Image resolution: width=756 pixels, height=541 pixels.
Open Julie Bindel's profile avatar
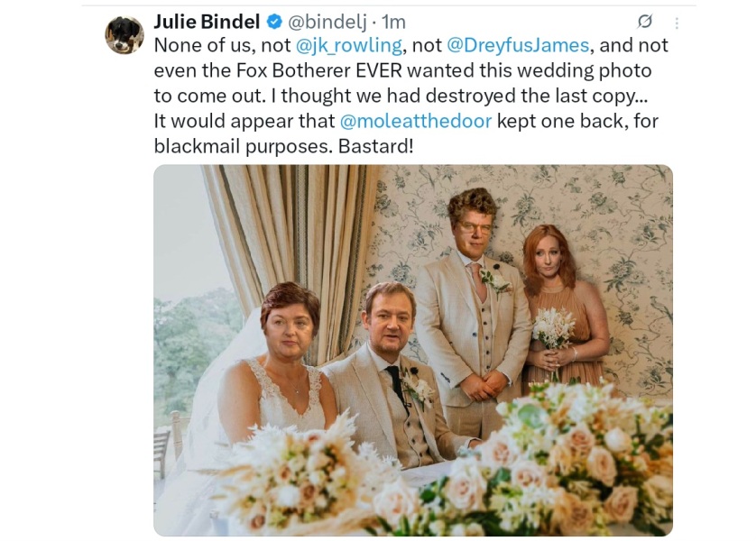pos(124,35)
